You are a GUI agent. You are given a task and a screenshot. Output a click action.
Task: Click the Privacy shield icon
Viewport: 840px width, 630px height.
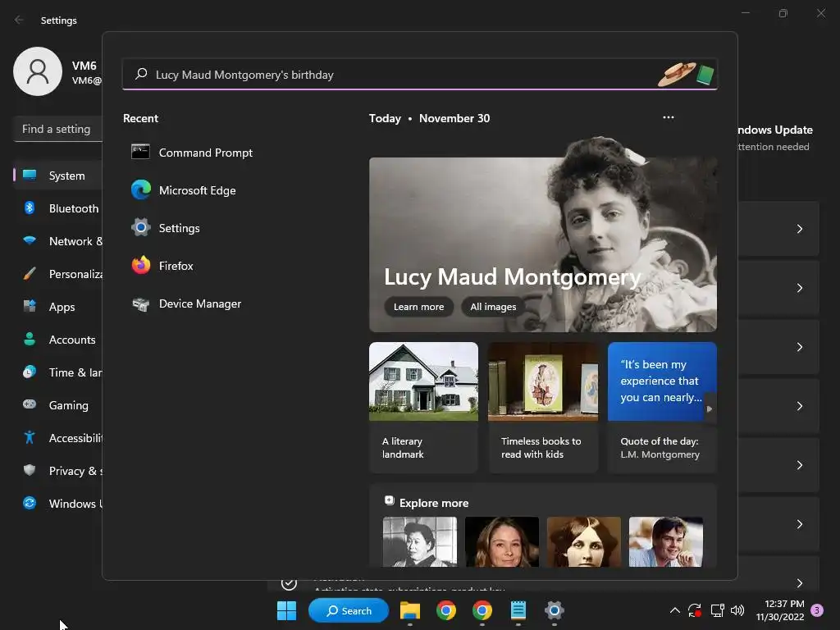pyautogui.click(x=30, y=470)
